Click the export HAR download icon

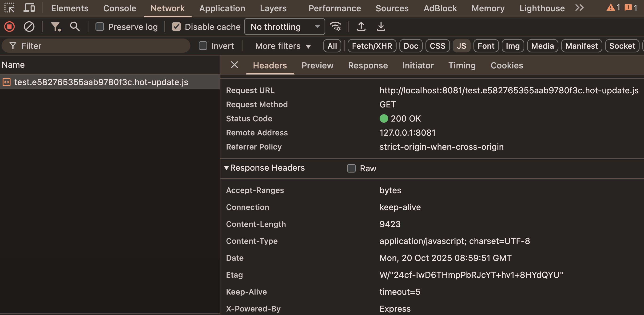(381, 27)
